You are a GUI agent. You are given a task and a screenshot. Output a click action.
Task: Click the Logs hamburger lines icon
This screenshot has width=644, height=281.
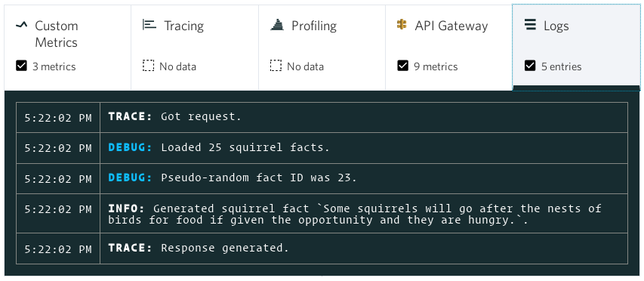pyautogui.click(x=531, y=25)
